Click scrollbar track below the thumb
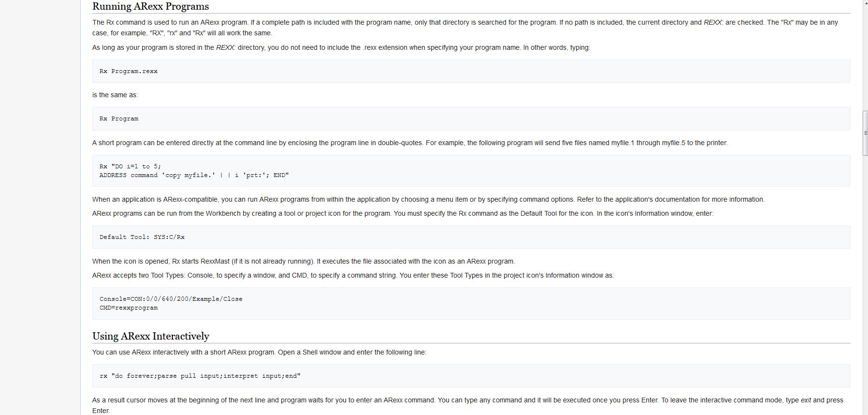 click(865, 285)
